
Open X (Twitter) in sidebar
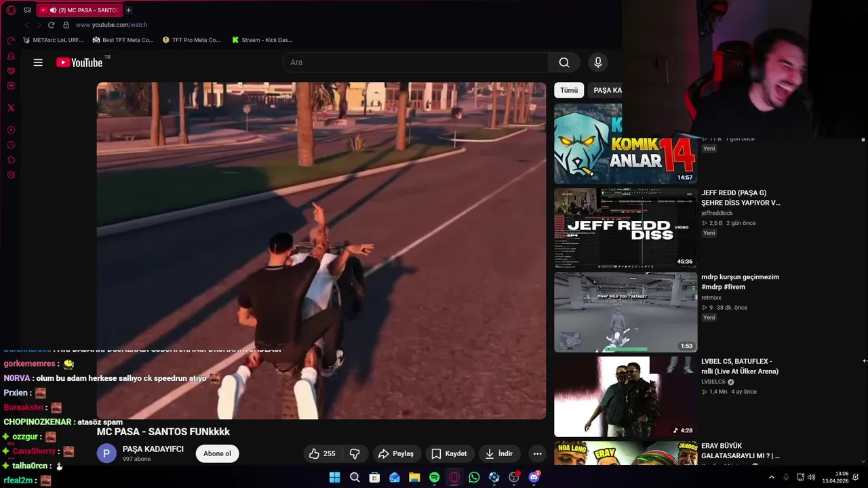(11, 108)
